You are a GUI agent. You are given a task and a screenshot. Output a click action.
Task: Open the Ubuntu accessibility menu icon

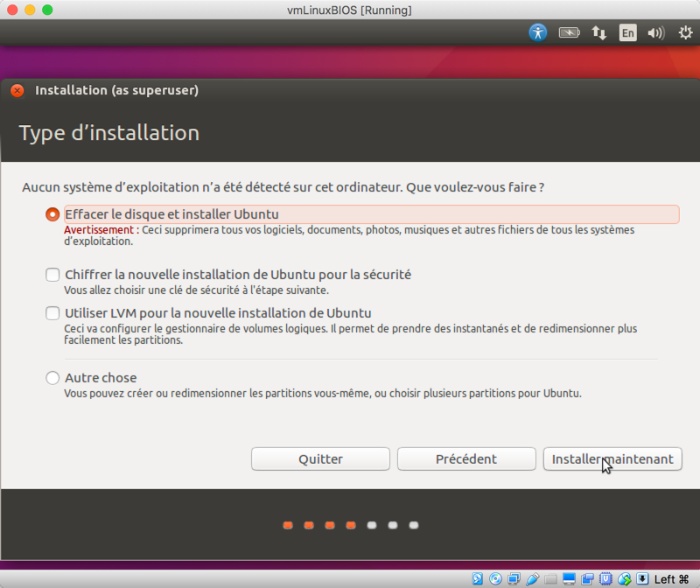click(x=538, y=32)
